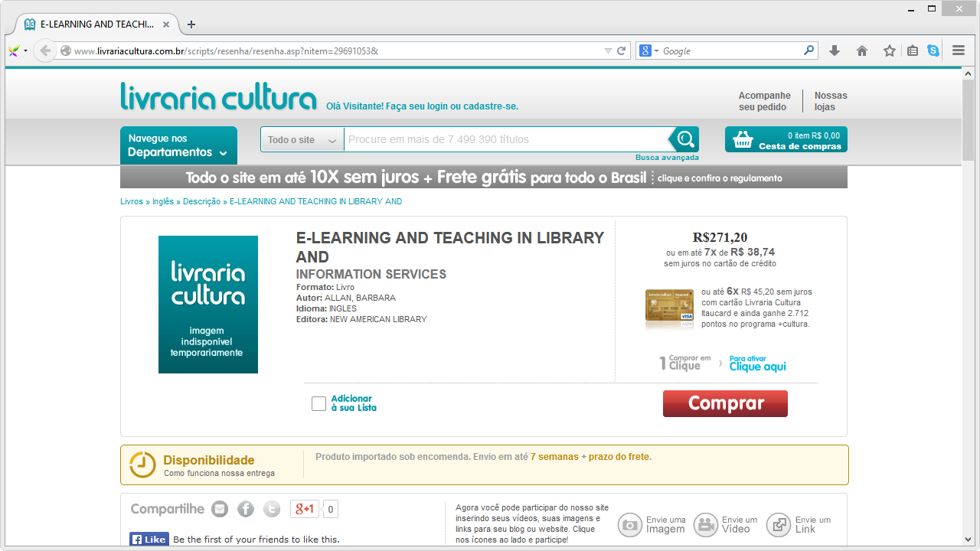Open the downloads arrow icon

pyautogui.click(x=835, y=51)
